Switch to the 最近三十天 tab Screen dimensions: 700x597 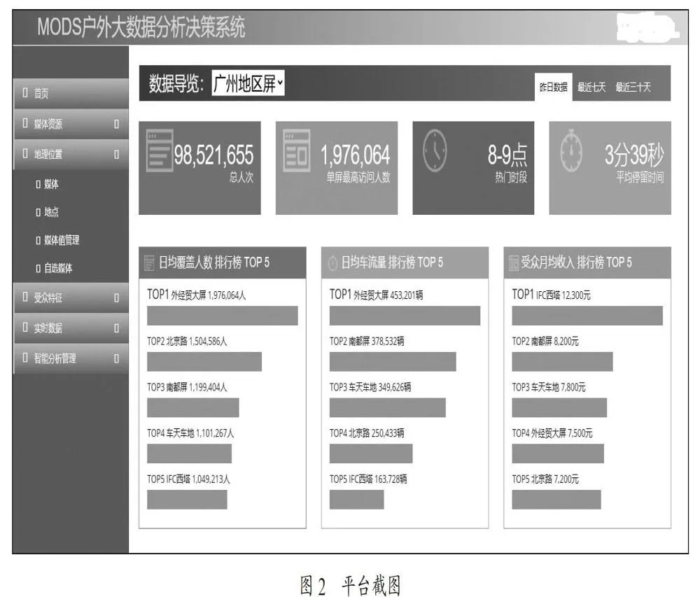pos(633,87)
